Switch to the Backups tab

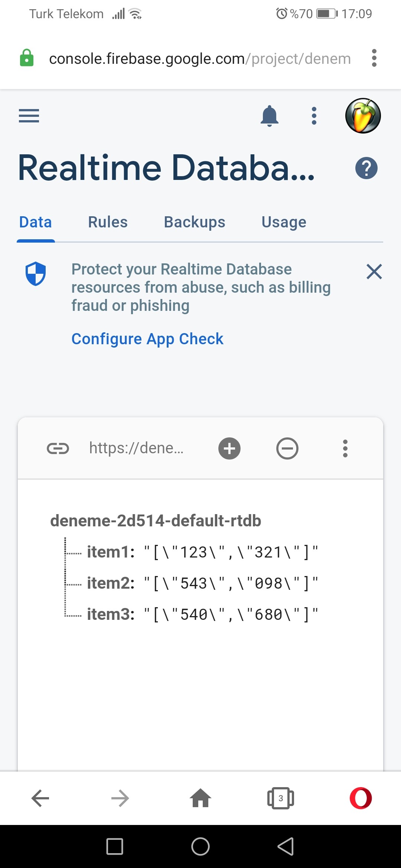pyautogui.click(x=195, y=222)
